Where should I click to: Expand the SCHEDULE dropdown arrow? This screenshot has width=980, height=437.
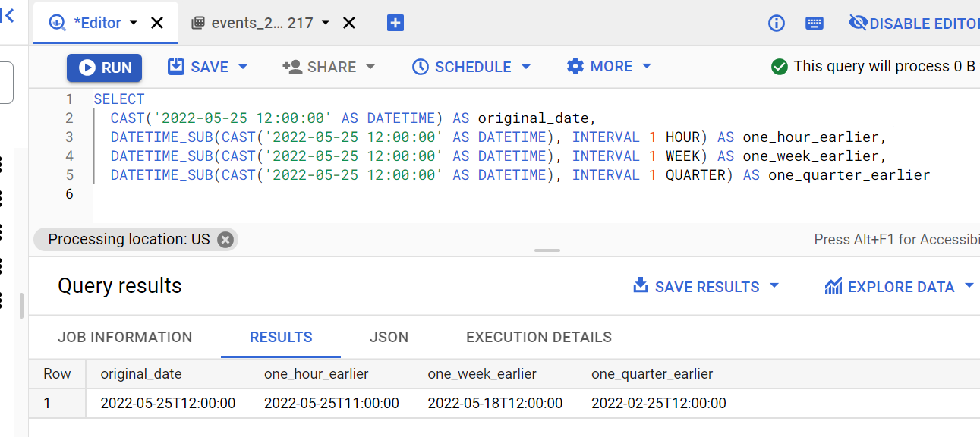[525, 67]
